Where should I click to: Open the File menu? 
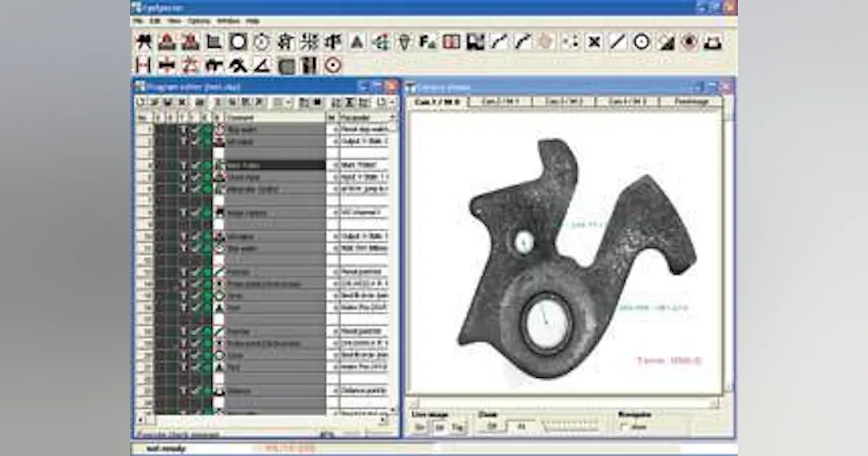(137, 21)
